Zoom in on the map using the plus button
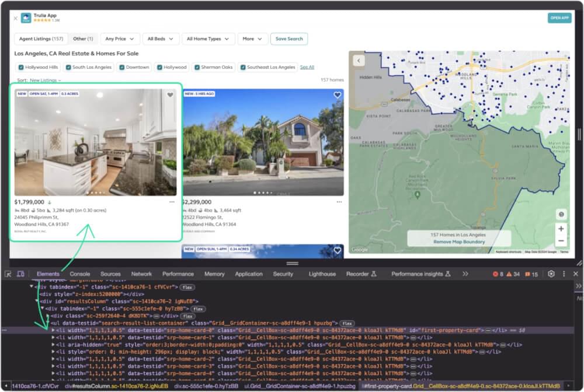This screenshot has height=392, width=584. [561, 229]
